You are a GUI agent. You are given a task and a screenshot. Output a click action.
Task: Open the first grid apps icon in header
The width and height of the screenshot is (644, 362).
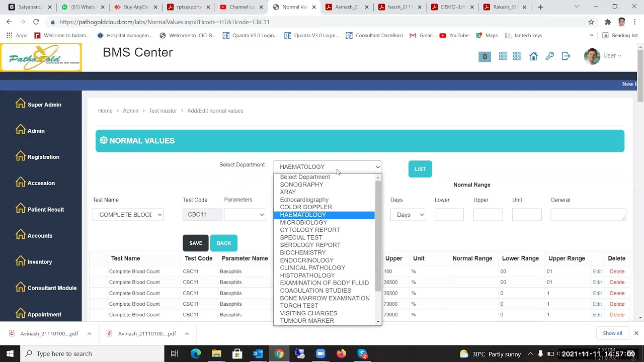503,56
